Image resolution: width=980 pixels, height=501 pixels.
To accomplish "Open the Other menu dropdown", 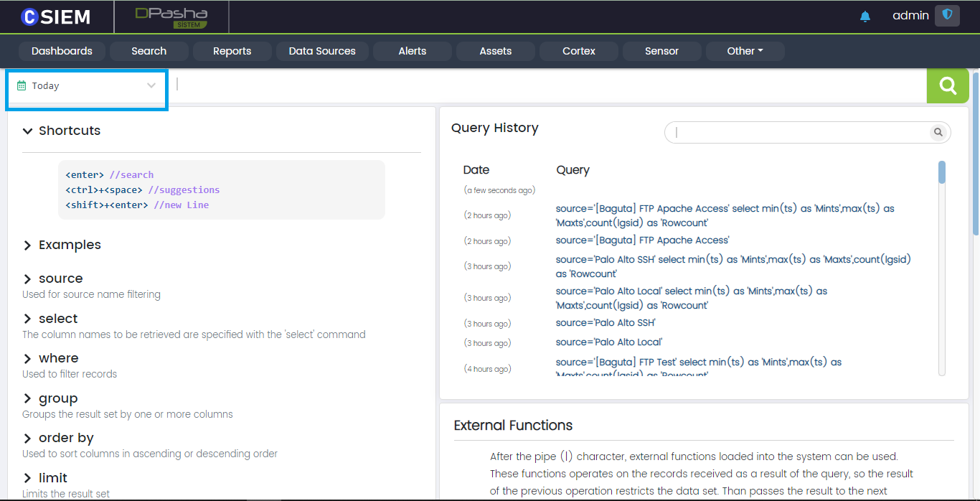I will 745,51.
